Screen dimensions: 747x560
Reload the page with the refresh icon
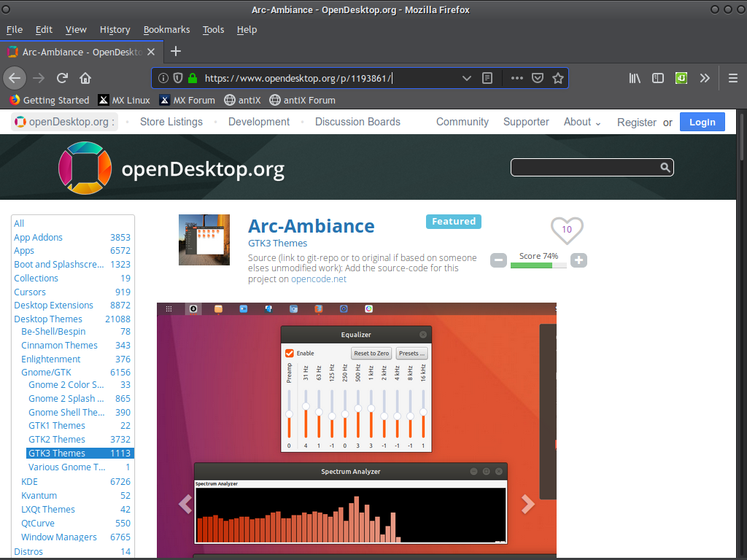pyautogui.click(x=63, y=78)
